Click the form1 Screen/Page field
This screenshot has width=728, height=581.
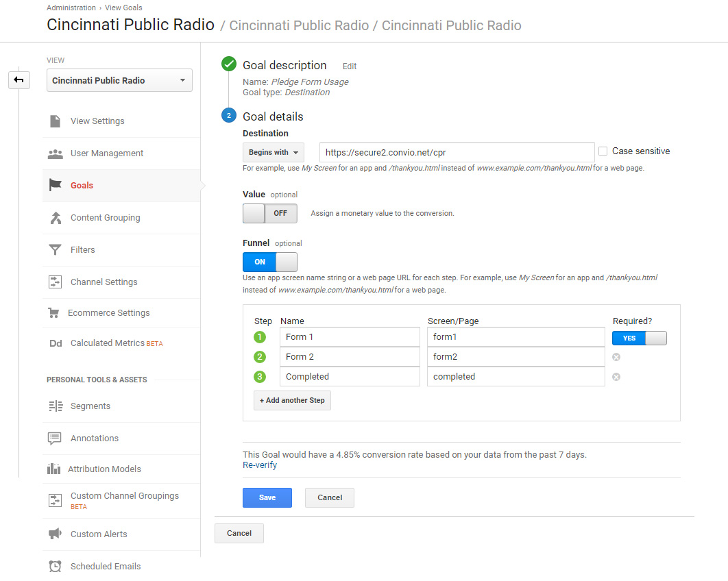coord(515,337)
